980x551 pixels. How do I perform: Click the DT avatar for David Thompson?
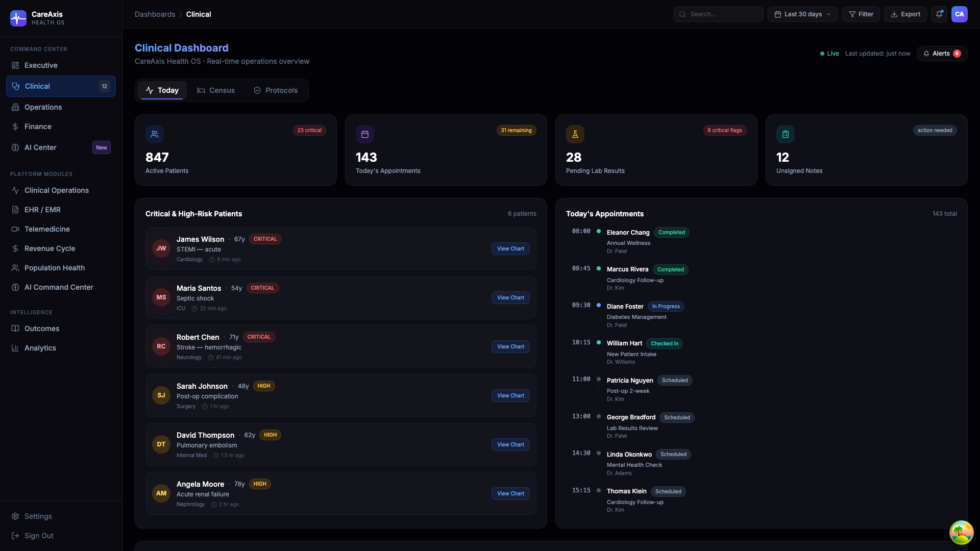point(161,444)
